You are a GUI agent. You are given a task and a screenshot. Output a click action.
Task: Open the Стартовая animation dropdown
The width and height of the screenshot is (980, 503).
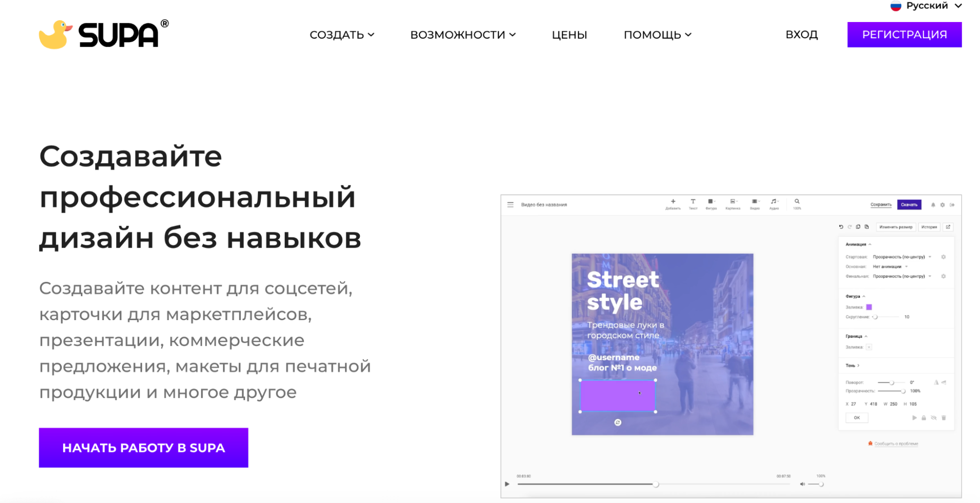point(902,257)
